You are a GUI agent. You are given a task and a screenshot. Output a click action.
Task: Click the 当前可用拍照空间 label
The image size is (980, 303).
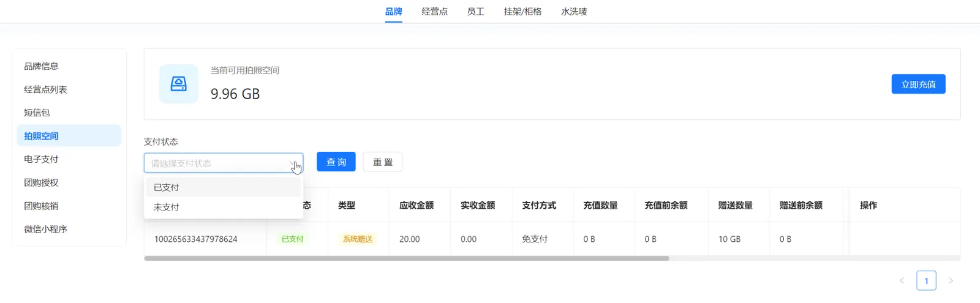245,70
